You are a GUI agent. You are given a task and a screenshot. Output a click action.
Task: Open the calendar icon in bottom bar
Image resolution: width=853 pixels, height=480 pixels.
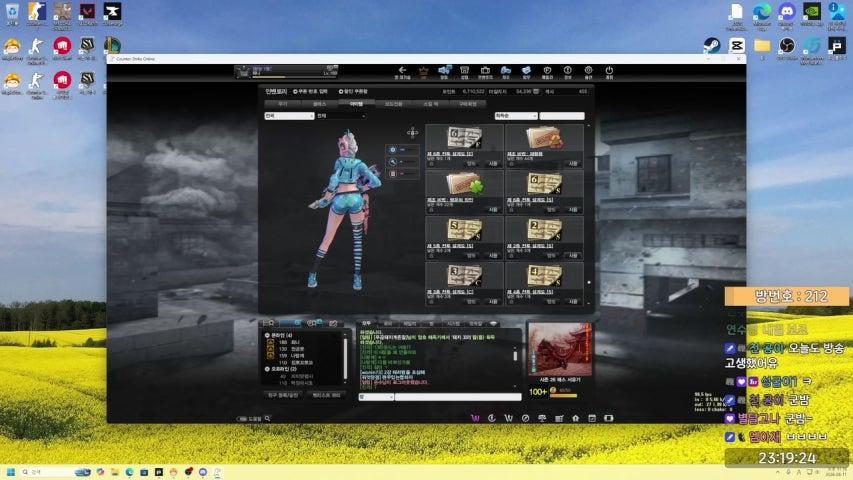click(592, 418)
